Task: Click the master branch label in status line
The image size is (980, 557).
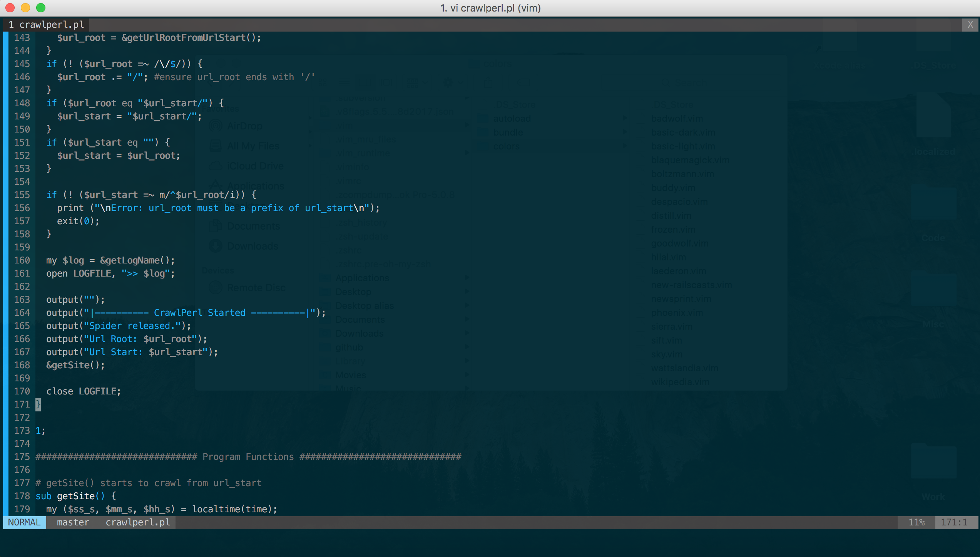Action: [73, 522]
